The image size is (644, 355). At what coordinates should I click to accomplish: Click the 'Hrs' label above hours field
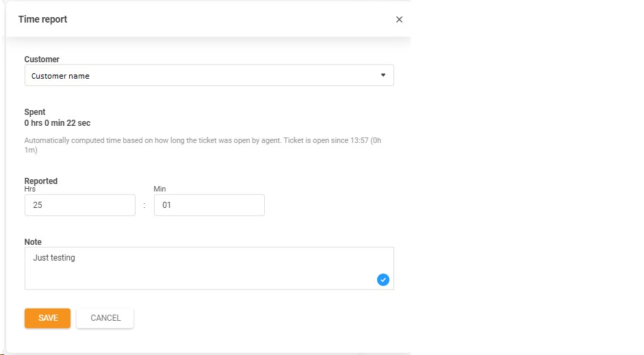pos(29,189)
